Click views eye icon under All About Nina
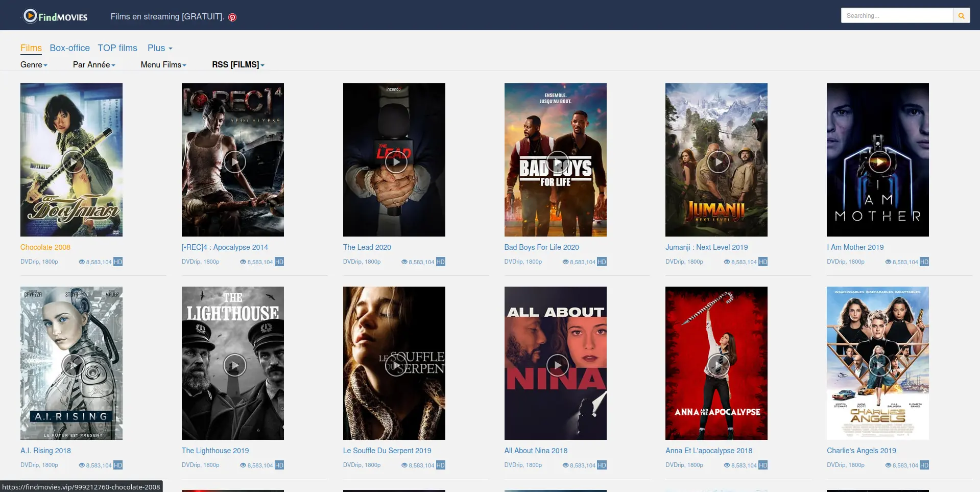 click(565, 465)
